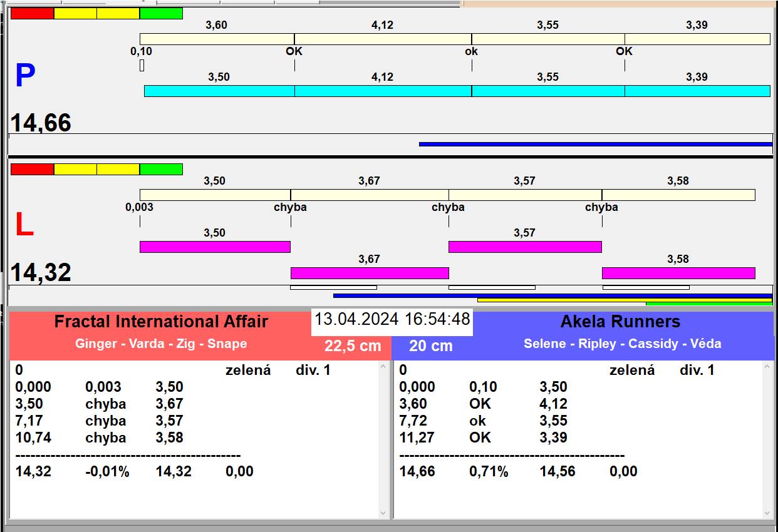Click the green start light in lane L
The image size is (778, 532).
click(x=161, y=170)
